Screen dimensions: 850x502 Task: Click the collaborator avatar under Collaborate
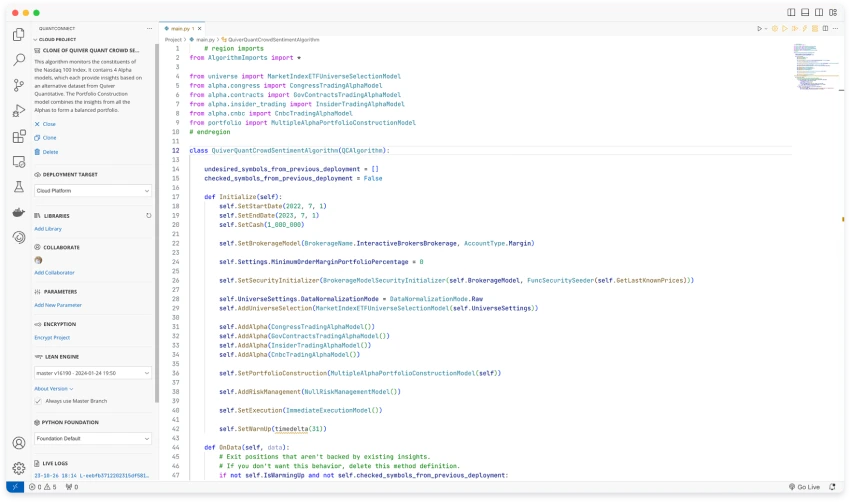pyautogui.click(x=38, y=260)
